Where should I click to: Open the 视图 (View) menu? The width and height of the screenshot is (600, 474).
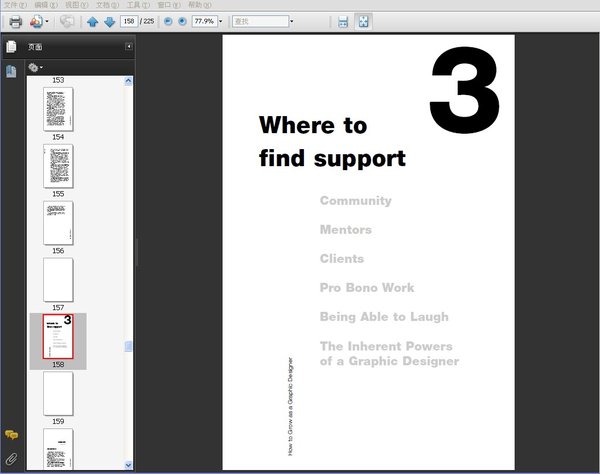pyautogui.click(x=77, y=5)
